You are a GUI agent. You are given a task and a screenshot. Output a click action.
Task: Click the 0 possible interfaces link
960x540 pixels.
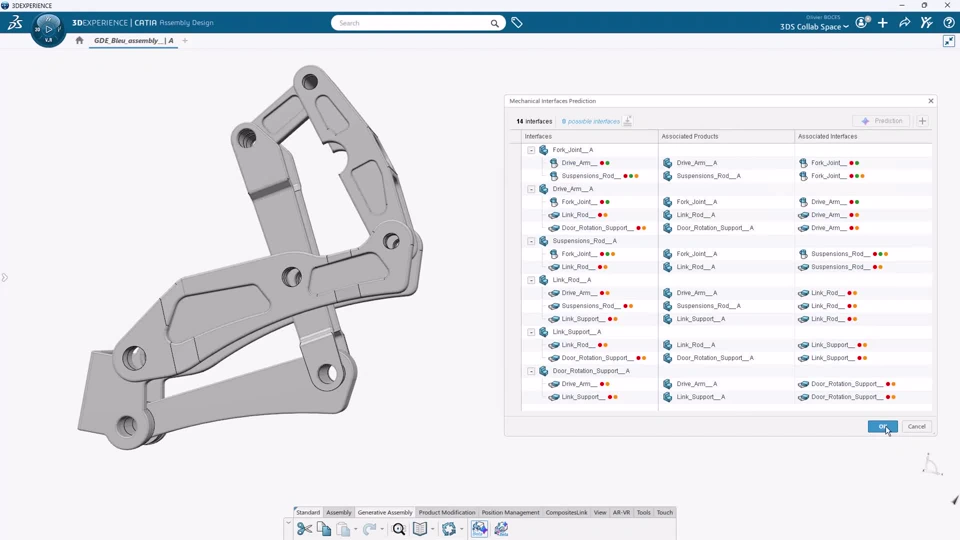(x=591, y=121)
